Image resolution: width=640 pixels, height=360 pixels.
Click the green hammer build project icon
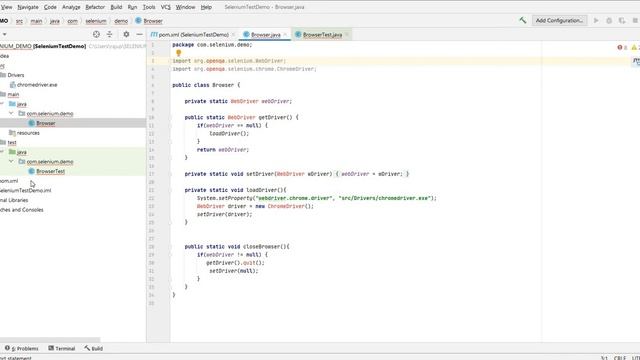click(522, 20)
